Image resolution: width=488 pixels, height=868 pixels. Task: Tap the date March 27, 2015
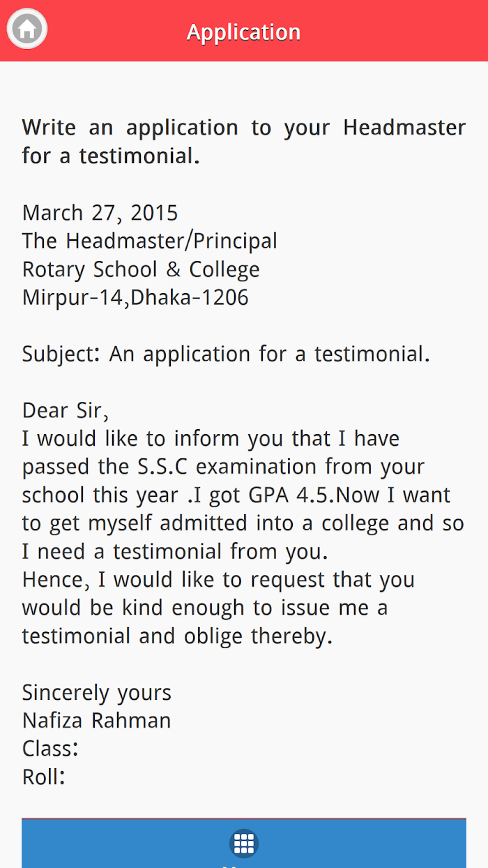coord(100,213)
